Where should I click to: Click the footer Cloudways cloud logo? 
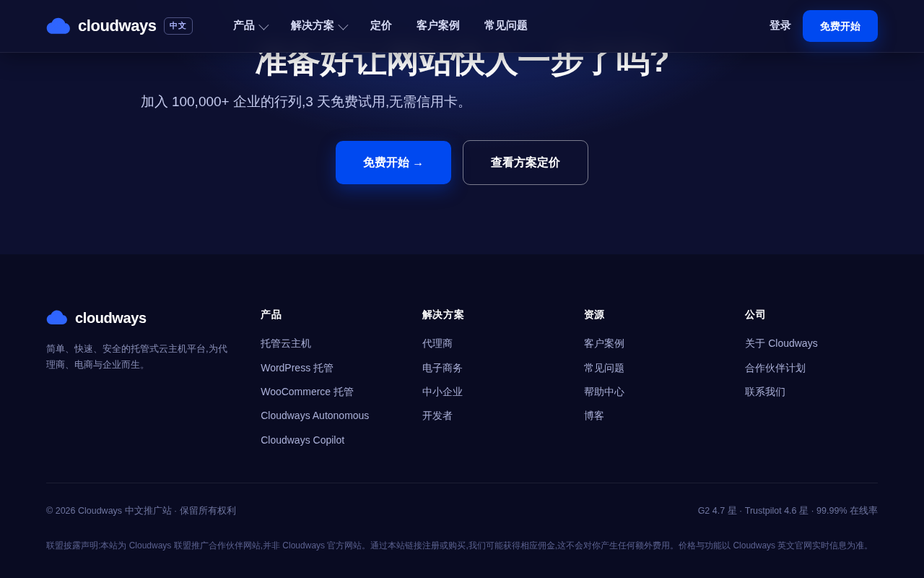pyautogui.click(x=57, y=318)
